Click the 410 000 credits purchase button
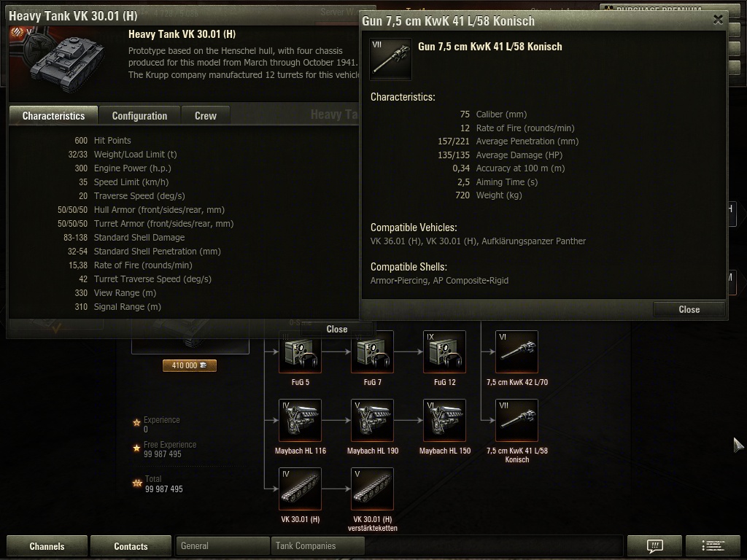The image size is (747, 560). (x=190, y=365)
